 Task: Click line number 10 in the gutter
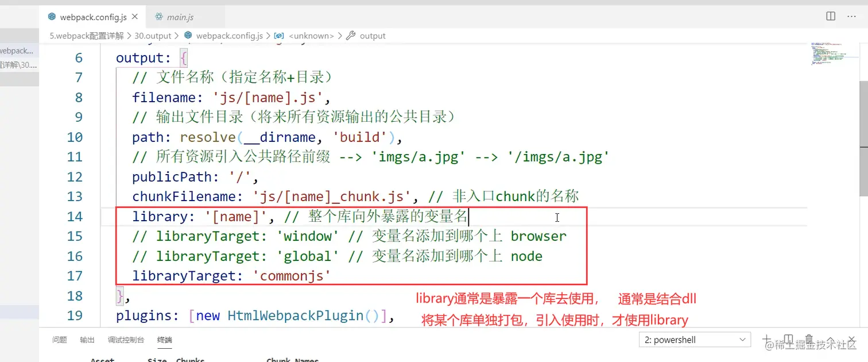(75, 137)
